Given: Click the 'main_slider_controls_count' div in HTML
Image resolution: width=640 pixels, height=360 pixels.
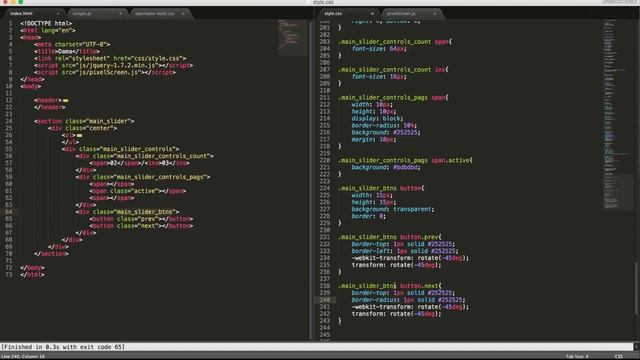Looking at the screenshot, I should (x=145, y=156).
